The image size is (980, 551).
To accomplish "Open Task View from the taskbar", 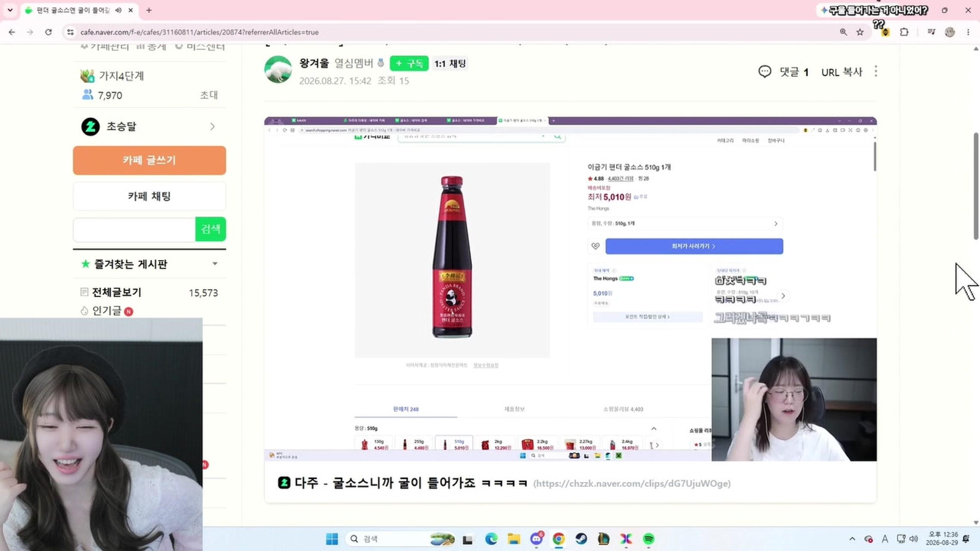I will tap(468, 539).
